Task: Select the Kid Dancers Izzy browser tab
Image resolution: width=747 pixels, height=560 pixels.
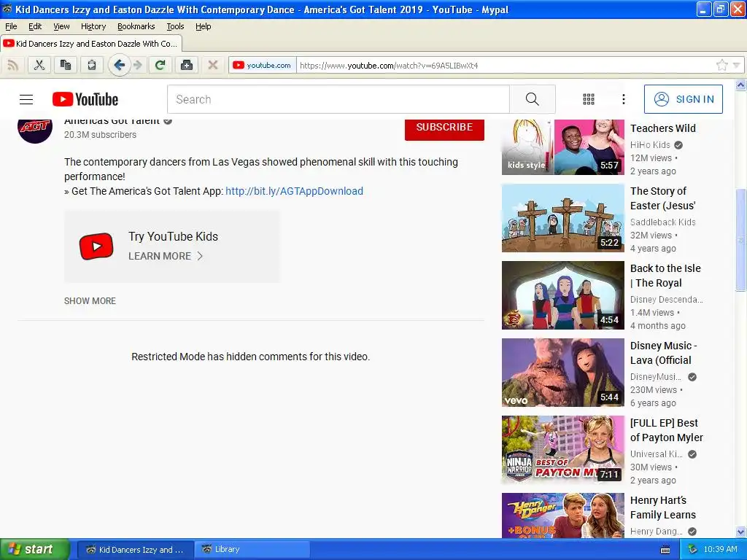Action: [x=91, y=43]
